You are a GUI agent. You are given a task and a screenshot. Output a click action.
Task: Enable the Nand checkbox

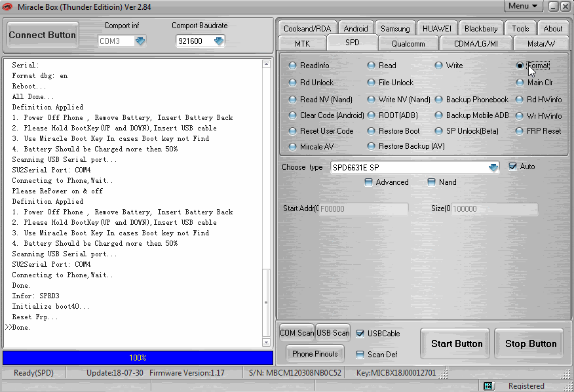pos(432,182)
